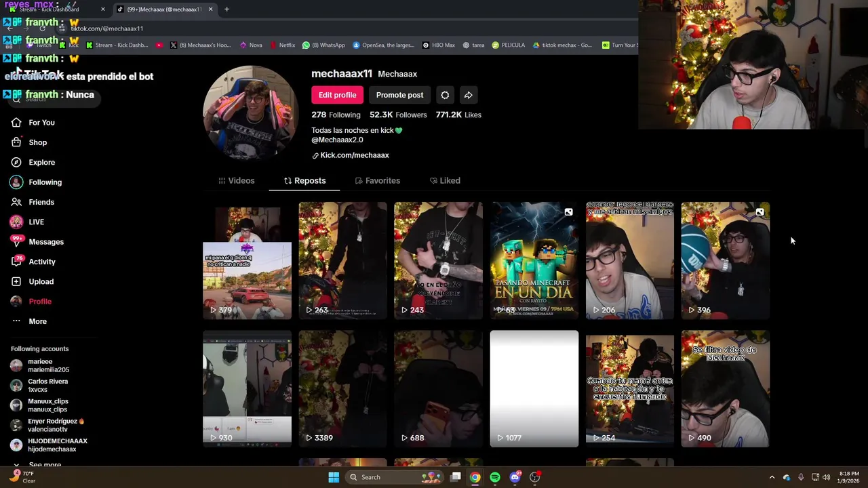Open profile settings gear icon

pyautogui.click(x=445, y=95)
